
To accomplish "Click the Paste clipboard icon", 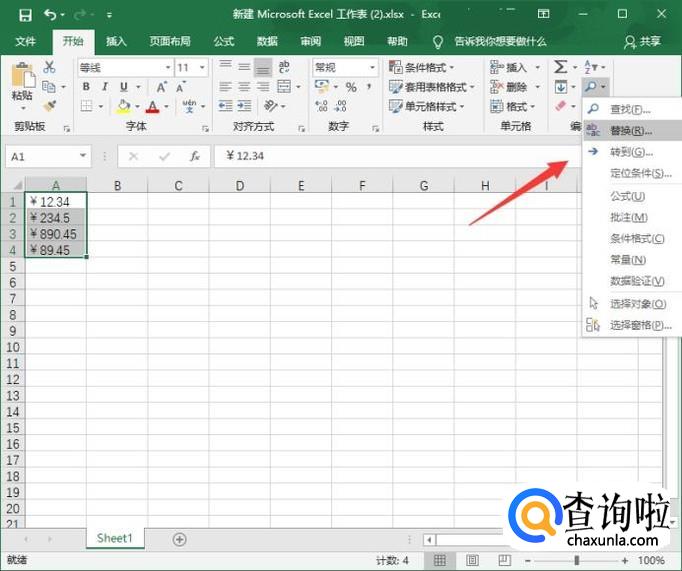I will 23,76.
